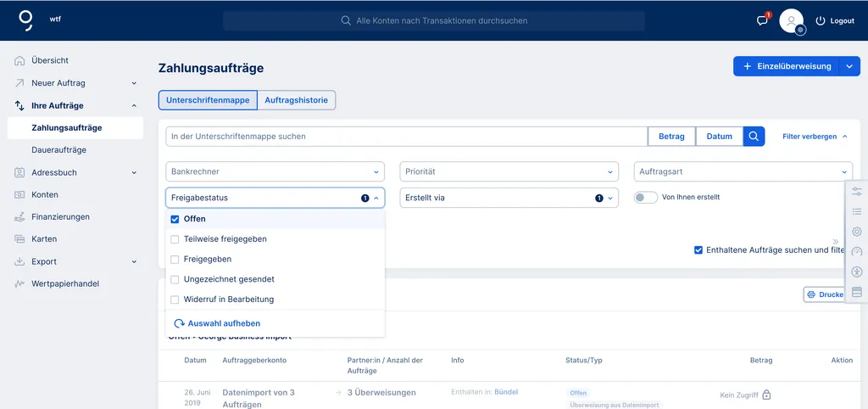Click the gear settings icon in the right toolbar
Screen dimensions: 868x409
coord(857,232)
